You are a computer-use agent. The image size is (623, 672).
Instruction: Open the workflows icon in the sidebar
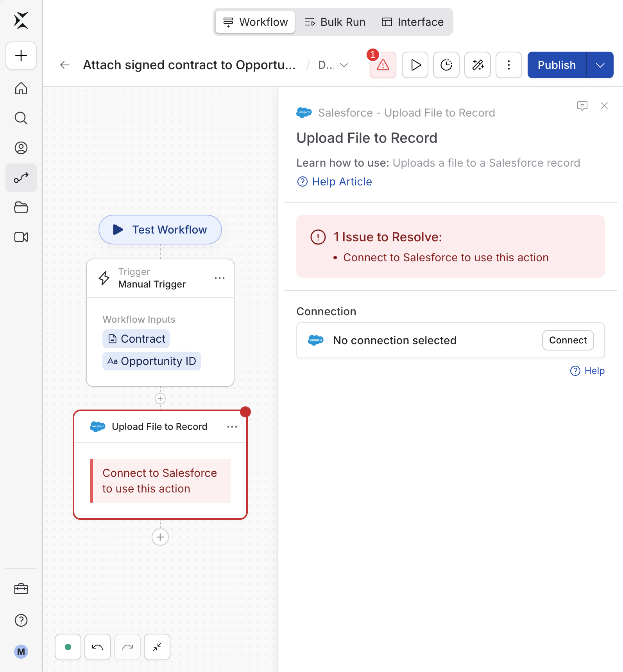pyautogui.click(x=21, y=178)
